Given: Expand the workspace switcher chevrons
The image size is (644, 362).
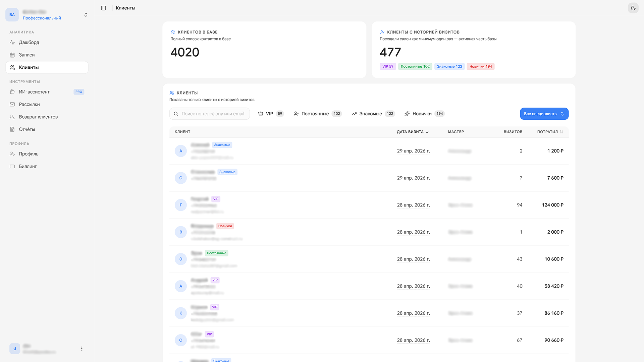Looking at the screenshot, I should pos(86,15).
